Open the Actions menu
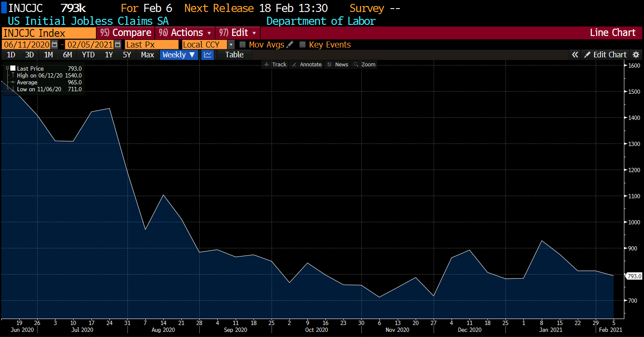The height and width of the screenshot is (337, 644). [x=186, y=33]
